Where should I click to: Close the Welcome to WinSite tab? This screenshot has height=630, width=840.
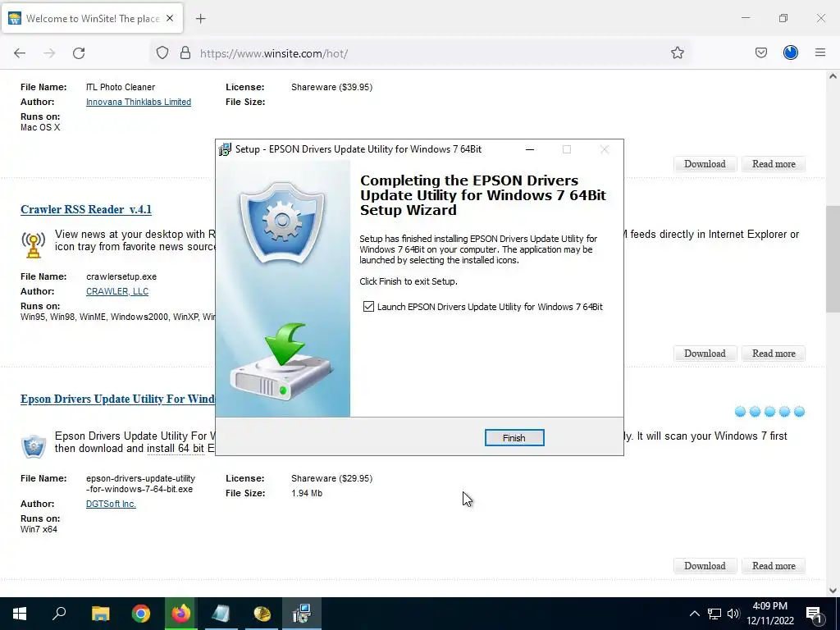170,18
